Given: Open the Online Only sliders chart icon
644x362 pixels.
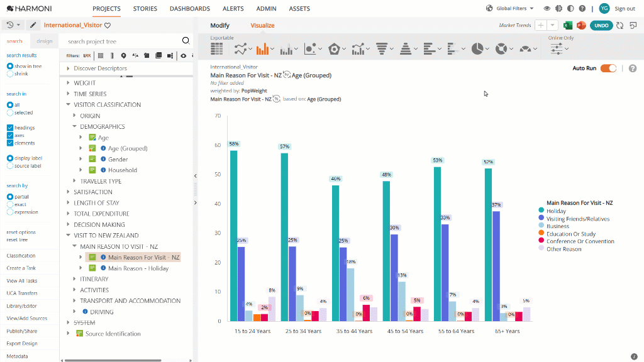Looking at the screenshot, I should coord(557,49).
